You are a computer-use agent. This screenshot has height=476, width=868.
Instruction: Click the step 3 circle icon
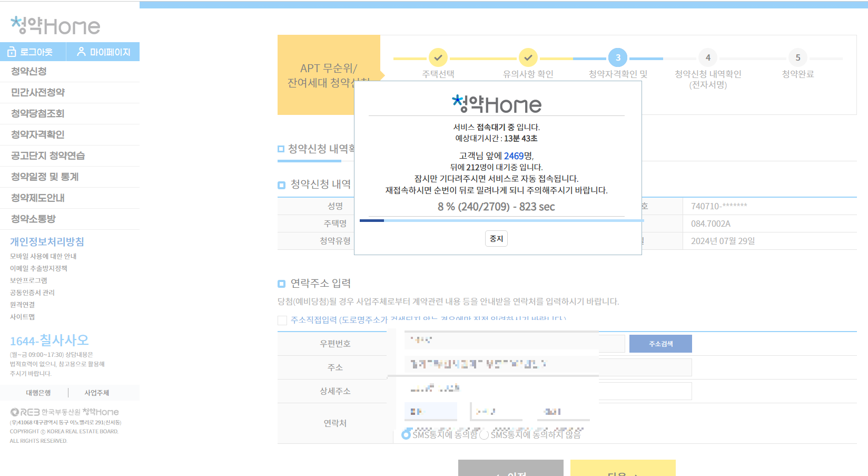coord(618,57)
